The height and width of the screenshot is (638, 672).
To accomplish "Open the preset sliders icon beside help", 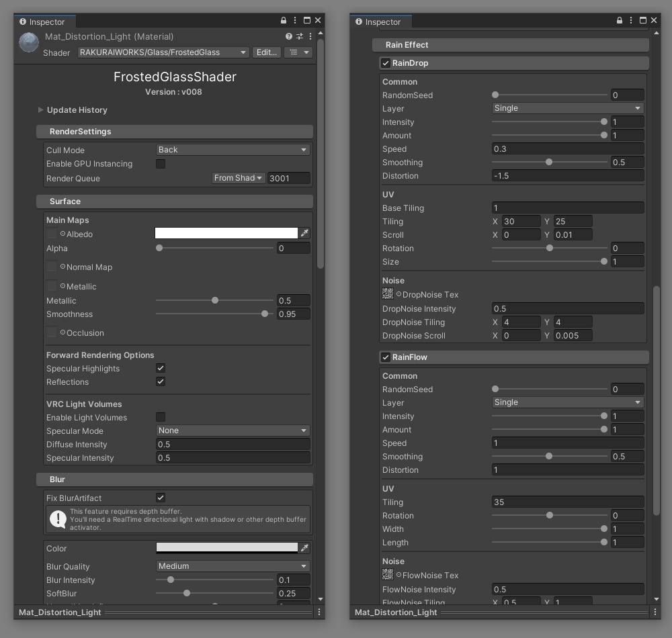I will [x=300, y=36].
